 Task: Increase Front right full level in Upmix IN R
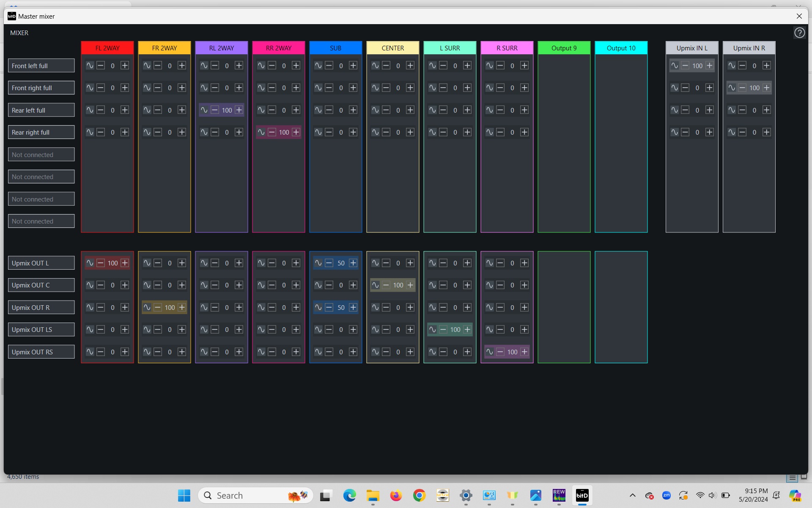(x=767, y=88)
